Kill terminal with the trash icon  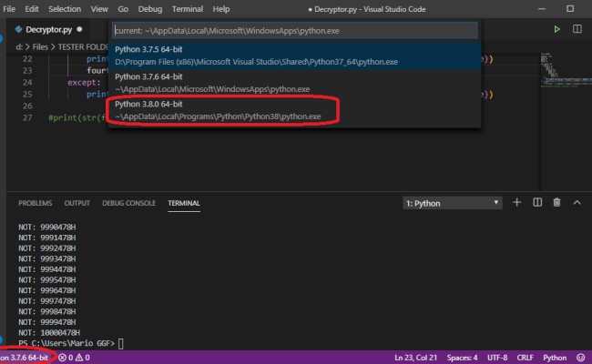pos(556,203)
